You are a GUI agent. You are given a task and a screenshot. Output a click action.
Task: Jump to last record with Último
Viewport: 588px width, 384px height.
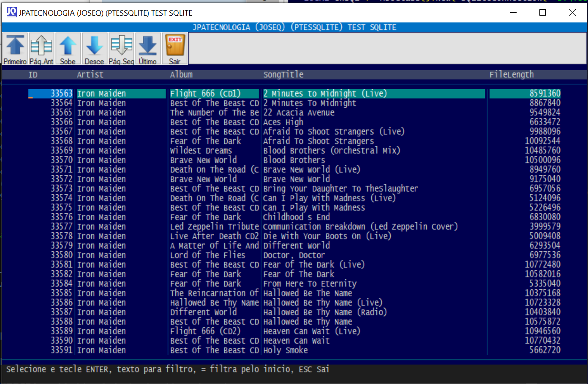[147, 49]
